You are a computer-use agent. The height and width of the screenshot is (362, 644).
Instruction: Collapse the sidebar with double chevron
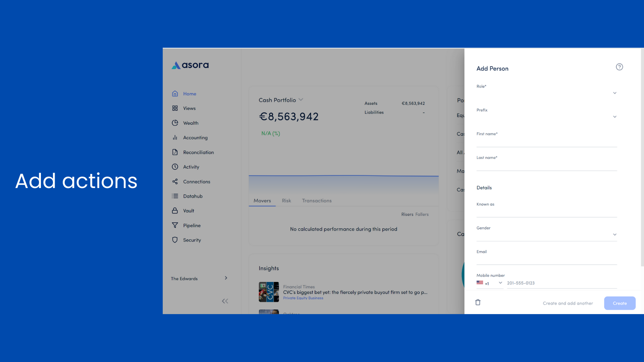point(225,301)
